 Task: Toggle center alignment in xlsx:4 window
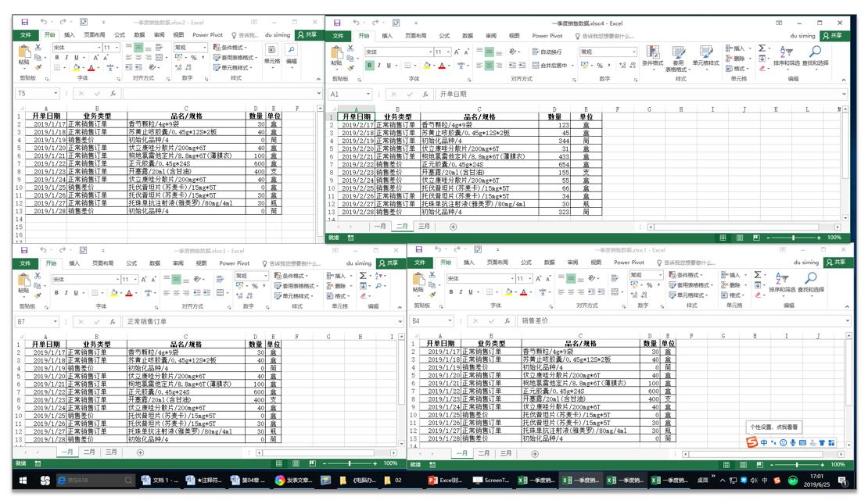(x=490, y=66)
